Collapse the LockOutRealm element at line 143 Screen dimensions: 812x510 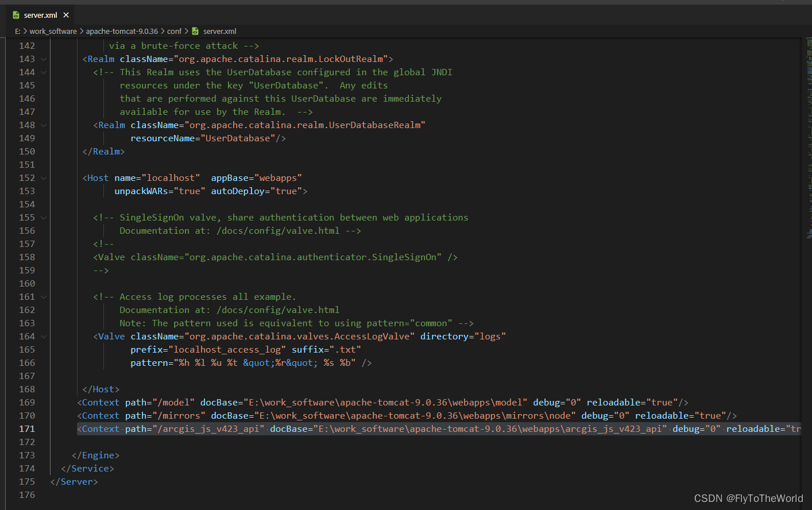[x=44, y=59]
